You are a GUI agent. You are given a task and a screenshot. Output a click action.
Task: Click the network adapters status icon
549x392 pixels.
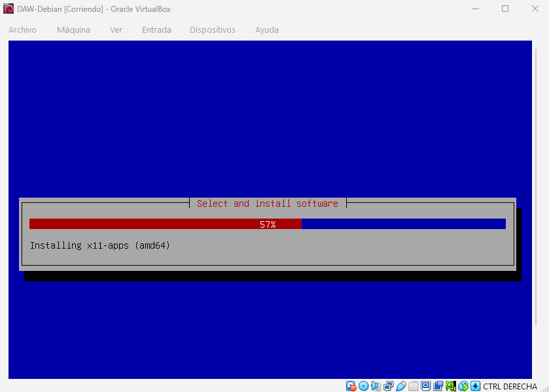(388, 386)
